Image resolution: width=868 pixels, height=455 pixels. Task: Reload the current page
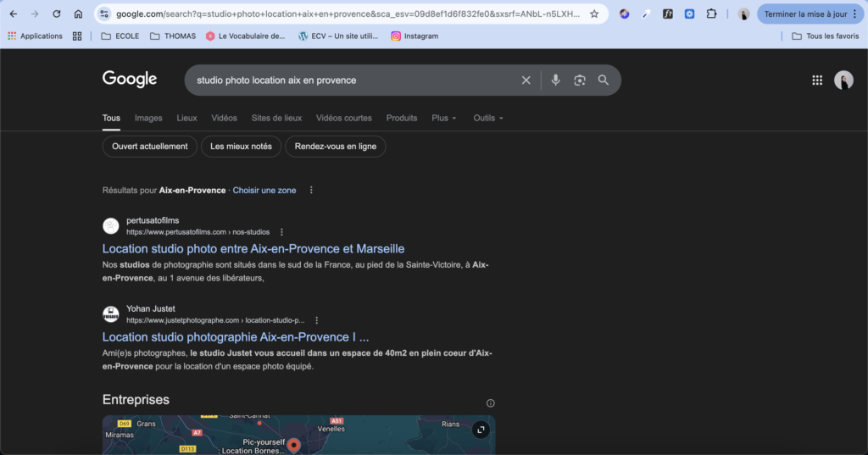pos(57,14)
